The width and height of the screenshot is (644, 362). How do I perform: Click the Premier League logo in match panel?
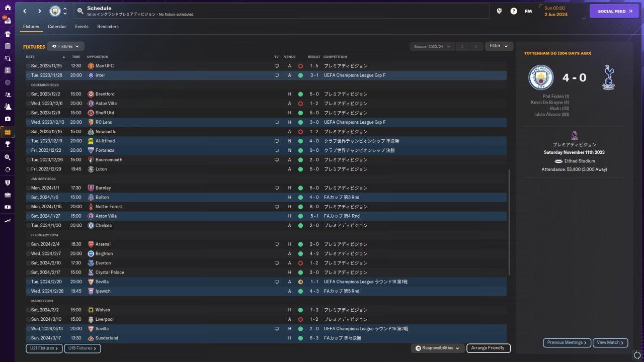(575, 135)
